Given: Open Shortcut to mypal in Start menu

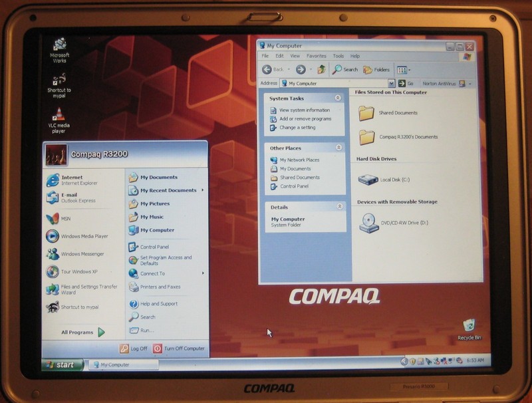Looking at the screenshot, I should 72,307.
